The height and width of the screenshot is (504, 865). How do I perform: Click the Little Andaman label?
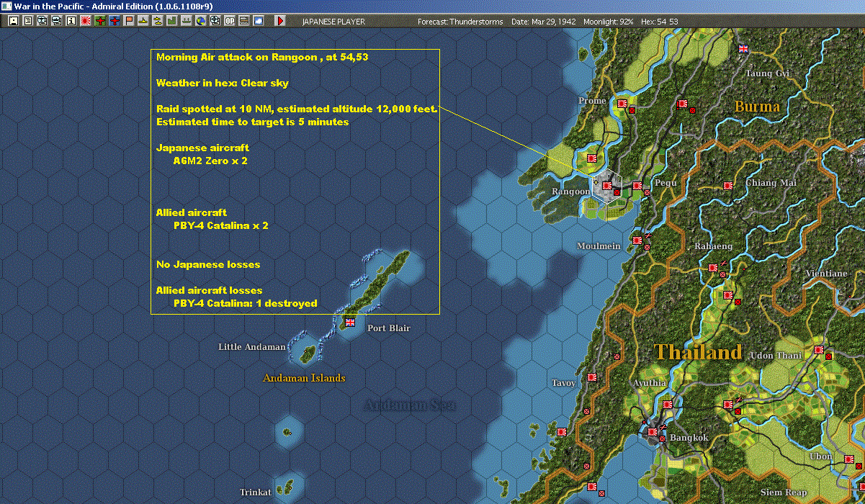coord(252,347)
